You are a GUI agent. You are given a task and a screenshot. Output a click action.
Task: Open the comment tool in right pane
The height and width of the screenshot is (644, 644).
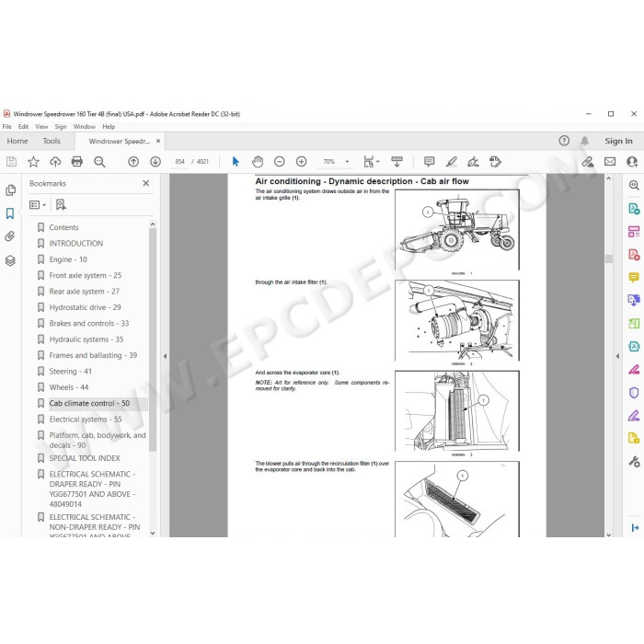tap(634, 278)
